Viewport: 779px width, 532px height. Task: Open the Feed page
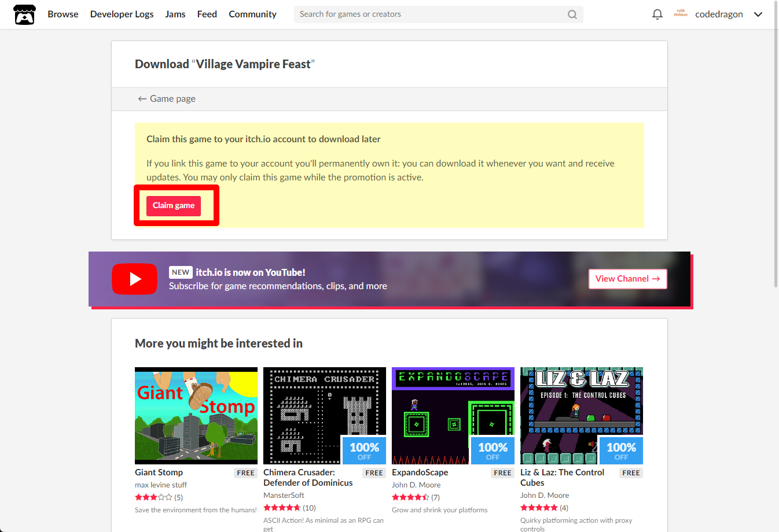point(207,14)
